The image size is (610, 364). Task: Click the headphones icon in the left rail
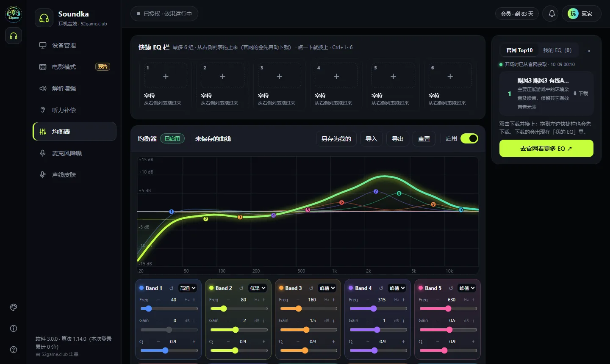[14, 36]
